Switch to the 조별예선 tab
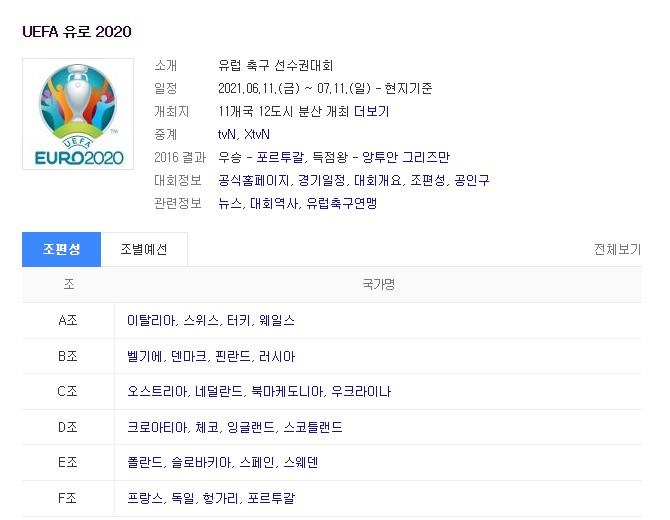The height and width of the screenshot is (520, 670). pos(144,250)
